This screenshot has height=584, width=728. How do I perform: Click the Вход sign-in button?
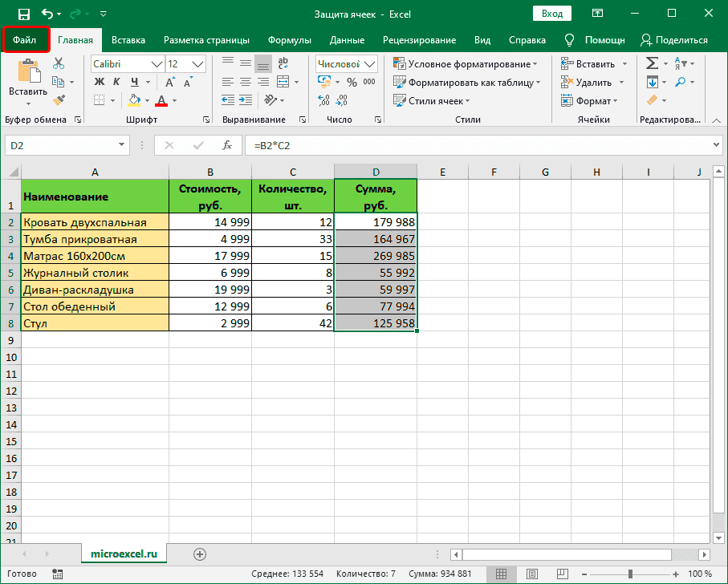click(x=551, y=14)
